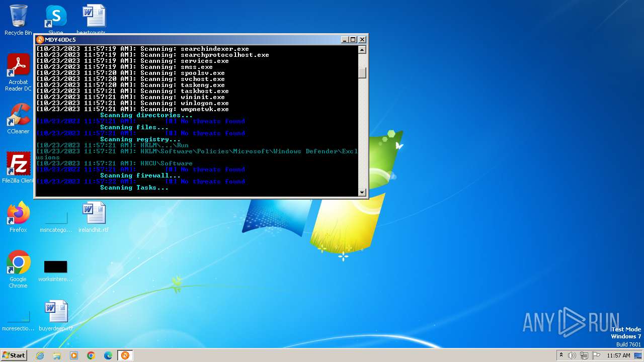Click the 'wmpnetwk.exe' scan line
This screenshot has width=644, height=362.
[132, 109]
